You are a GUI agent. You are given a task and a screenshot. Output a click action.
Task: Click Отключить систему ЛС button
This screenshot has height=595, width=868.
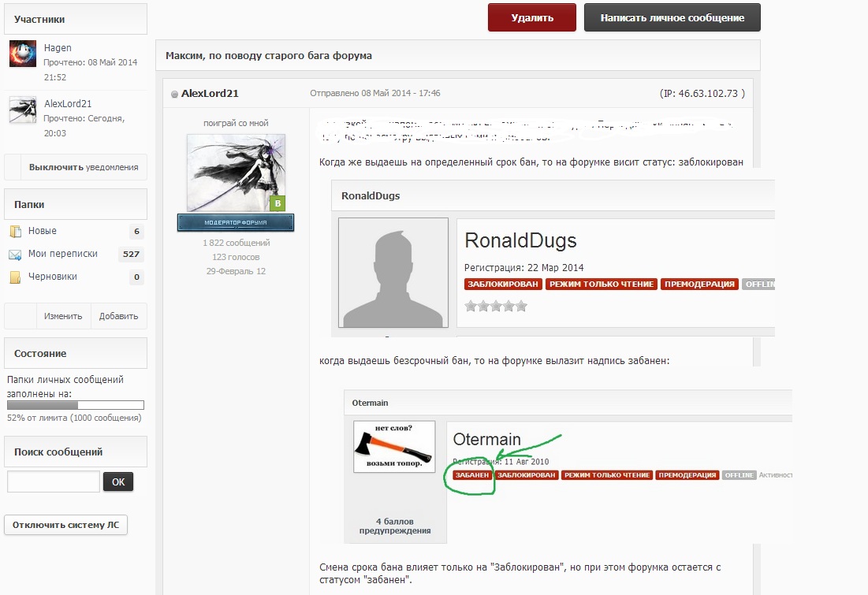click(66, 525)
